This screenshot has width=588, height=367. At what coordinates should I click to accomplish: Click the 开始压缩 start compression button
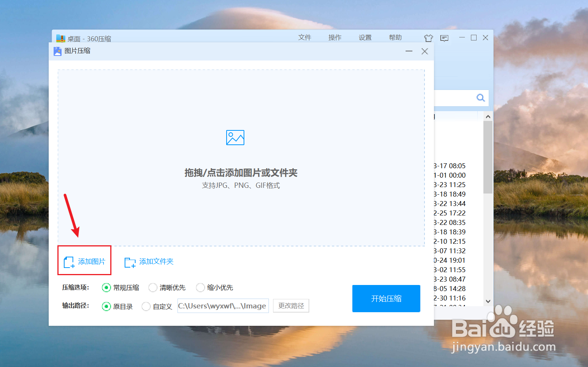pyautogui.click(x=386, y=298)
